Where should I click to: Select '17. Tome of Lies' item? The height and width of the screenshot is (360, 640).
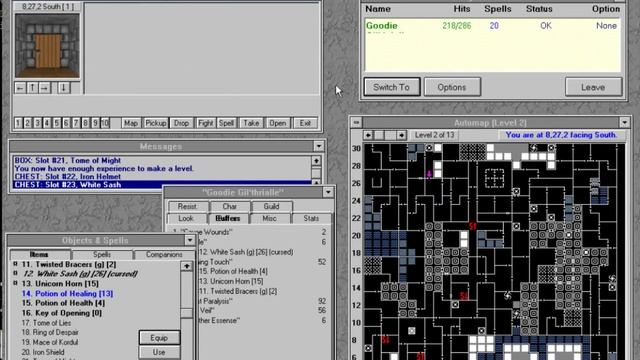coord(46,323)
